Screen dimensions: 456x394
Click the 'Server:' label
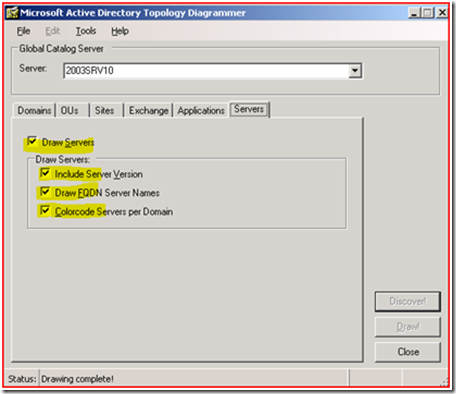(33, 68)
